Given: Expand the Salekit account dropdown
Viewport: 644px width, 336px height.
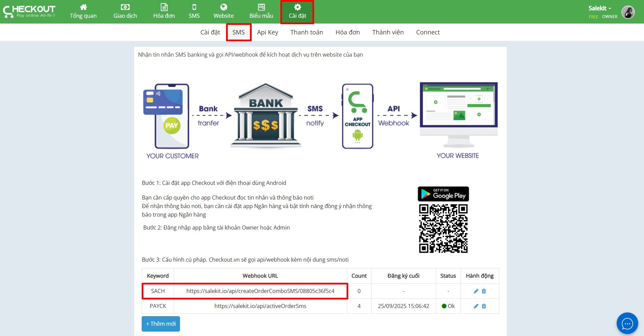Looking at the screenshot, I should [x=600, y=8].
